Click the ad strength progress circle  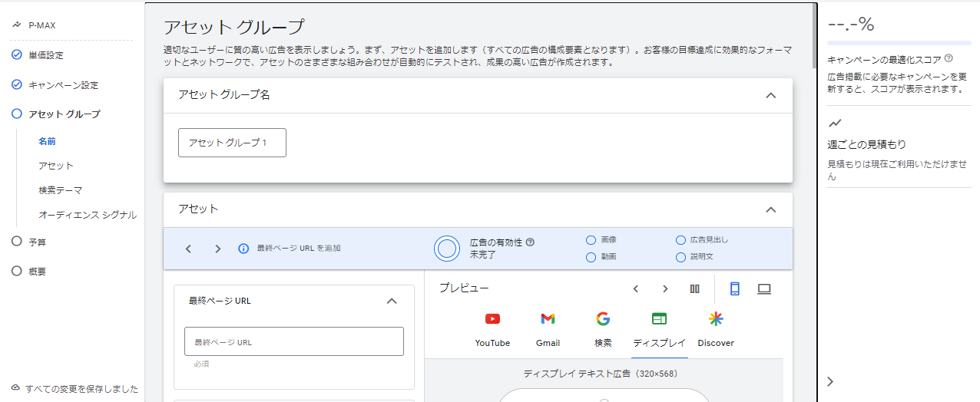pyautogui.click(x=447, y=248)
